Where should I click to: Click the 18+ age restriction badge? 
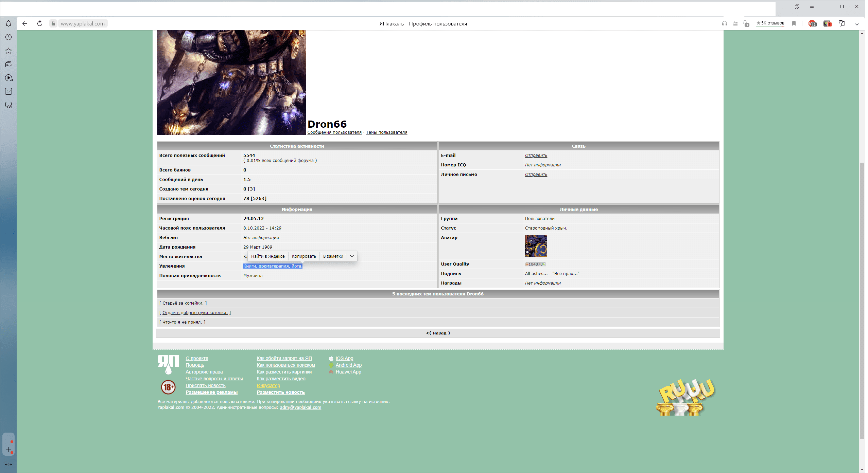tap(168, 387)
